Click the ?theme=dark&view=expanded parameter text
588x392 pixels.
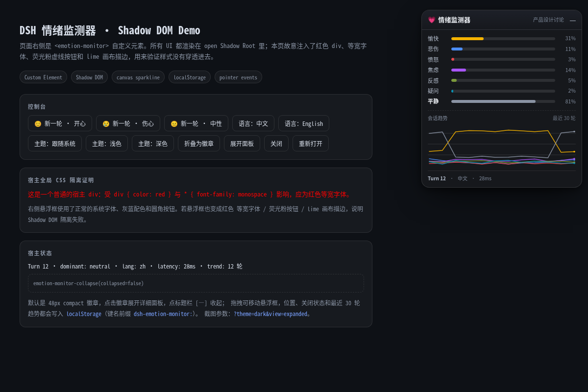point(270,314)
